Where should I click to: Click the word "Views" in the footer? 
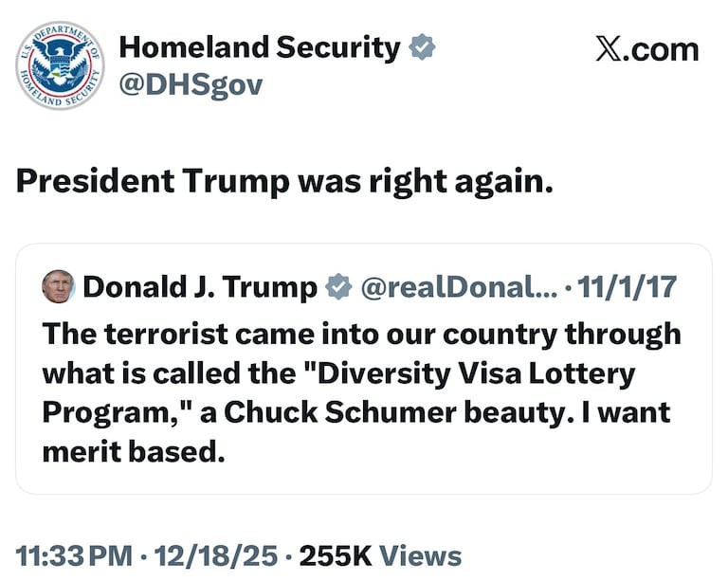[421, 556]
